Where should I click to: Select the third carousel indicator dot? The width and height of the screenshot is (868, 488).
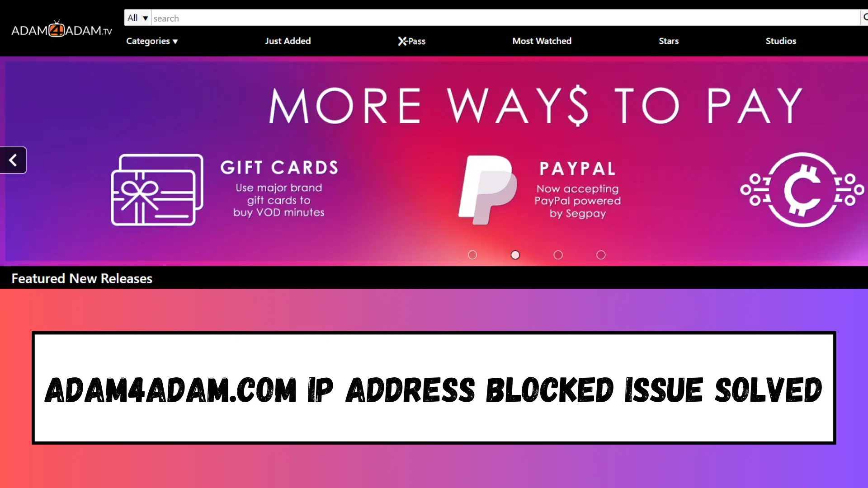click(558, 254)
